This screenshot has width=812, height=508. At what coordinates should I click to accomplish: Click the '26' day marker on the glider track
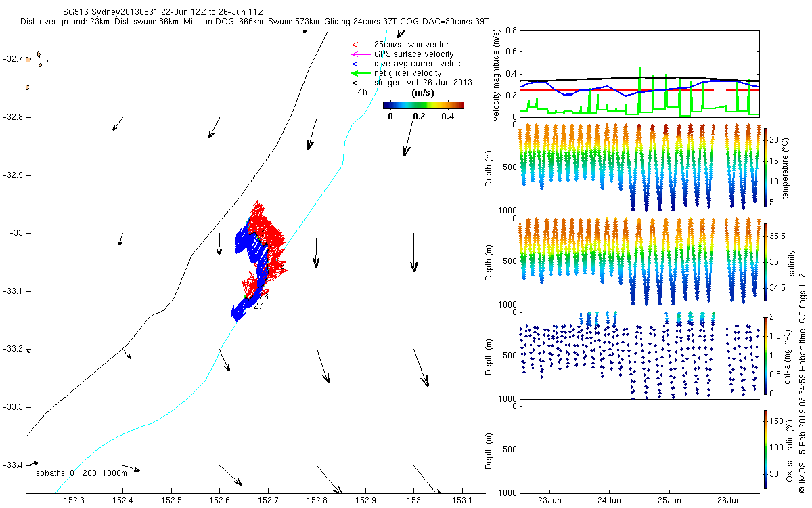point(264,297)
